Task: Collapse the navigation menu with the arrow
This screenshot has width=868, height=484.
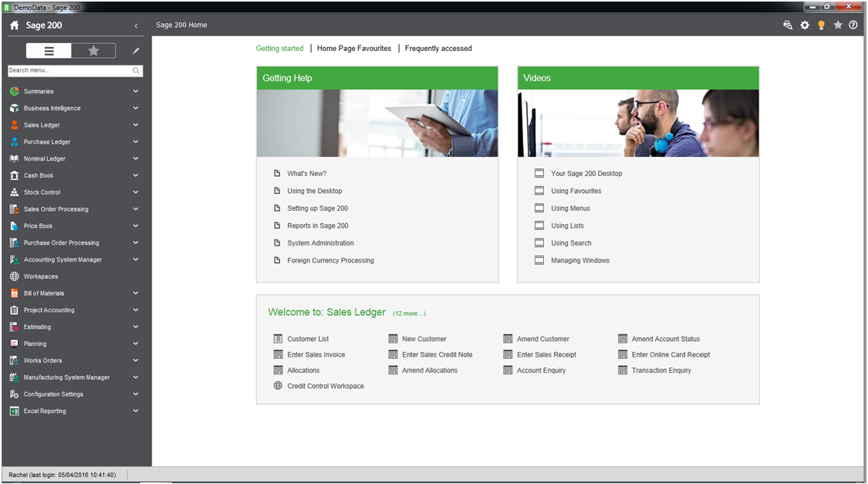Action: tap(136, 25)
